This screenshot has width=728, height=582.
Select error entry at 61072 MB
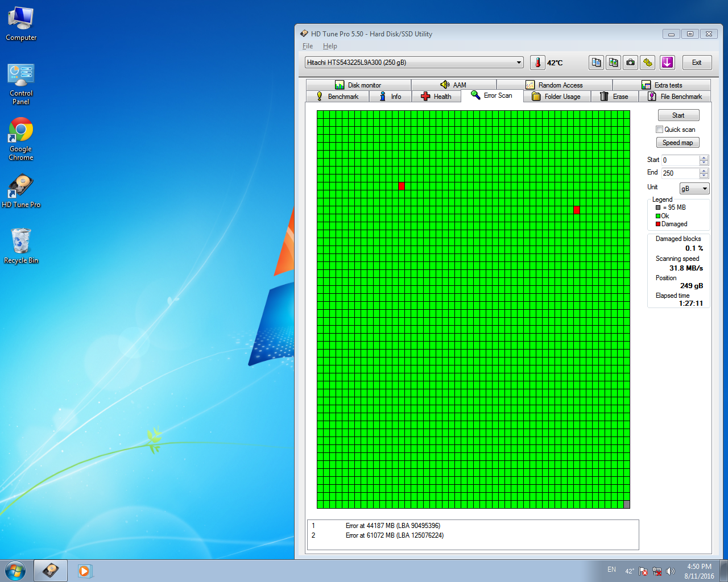pyautogui.click(x=394, y=535)
